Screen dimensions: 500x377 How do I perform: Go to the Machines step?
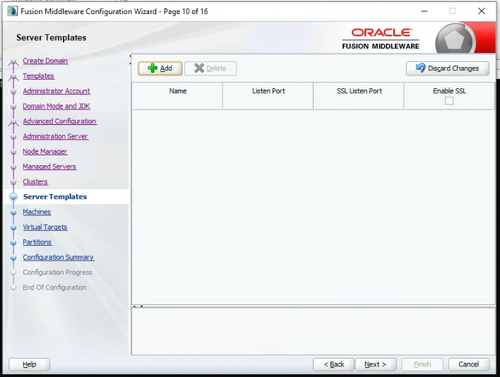(x=37, y=212)
